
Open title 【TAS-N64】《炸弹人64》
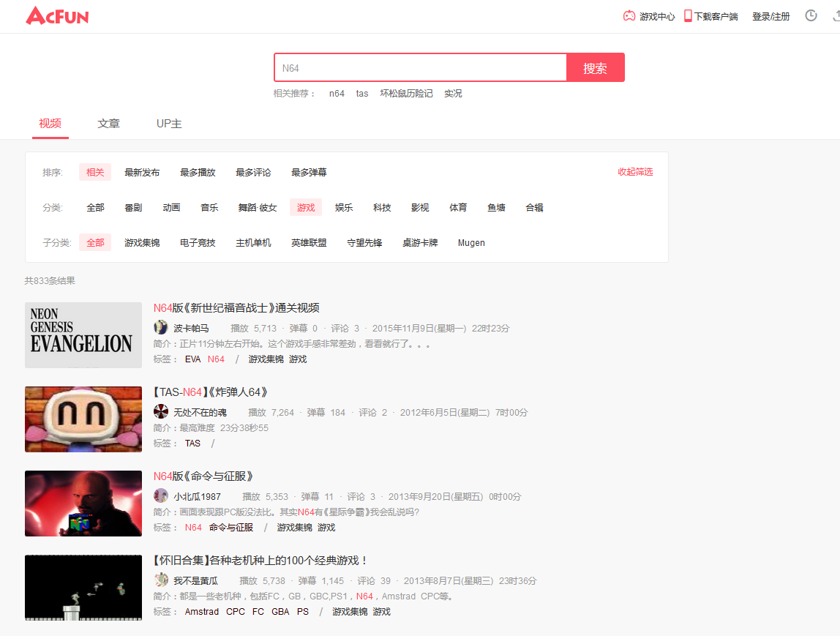[x=210, y=392]
